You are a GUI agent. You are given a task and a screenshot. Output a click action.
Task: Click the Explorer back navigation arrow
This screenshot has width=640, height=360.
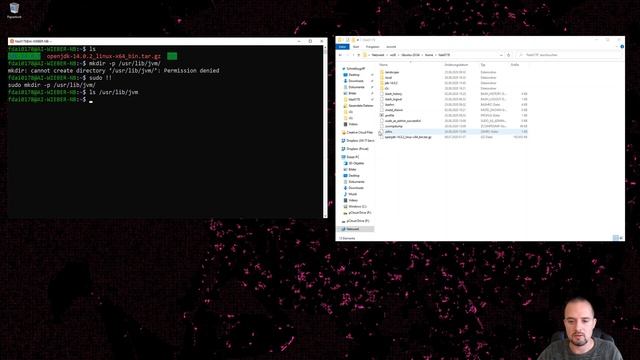tap(340, 55)
